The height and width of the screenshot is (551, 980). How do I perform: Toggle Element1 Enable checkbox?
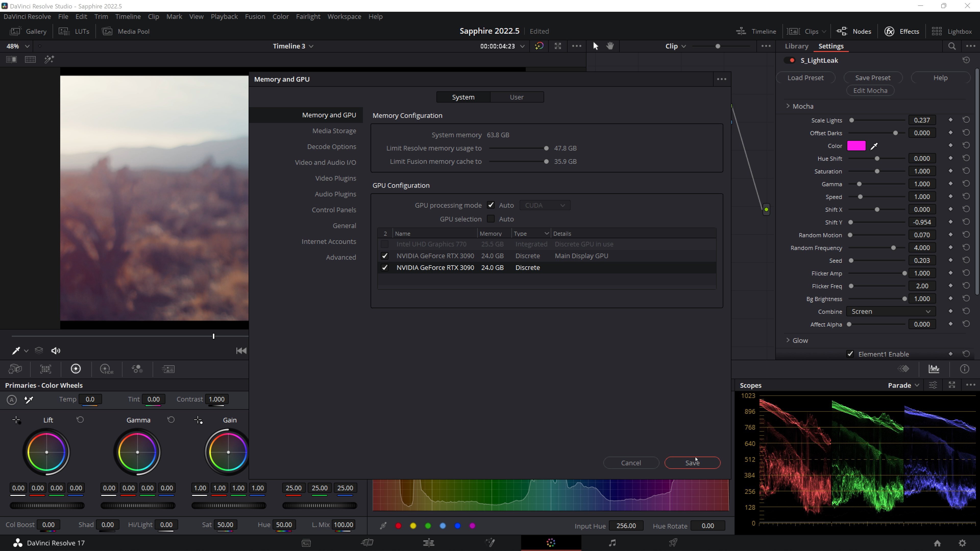pos(850,354)
